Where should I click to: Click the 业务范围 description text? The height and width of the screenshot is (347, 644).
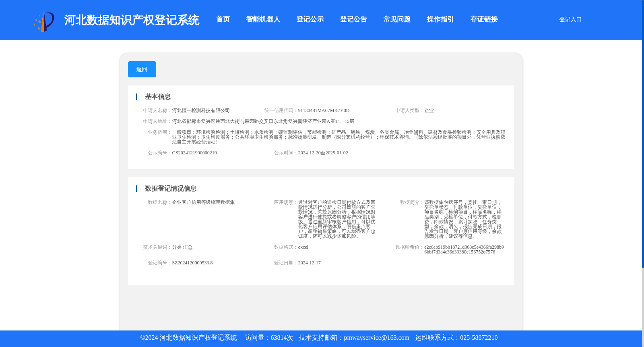point(339,137)
